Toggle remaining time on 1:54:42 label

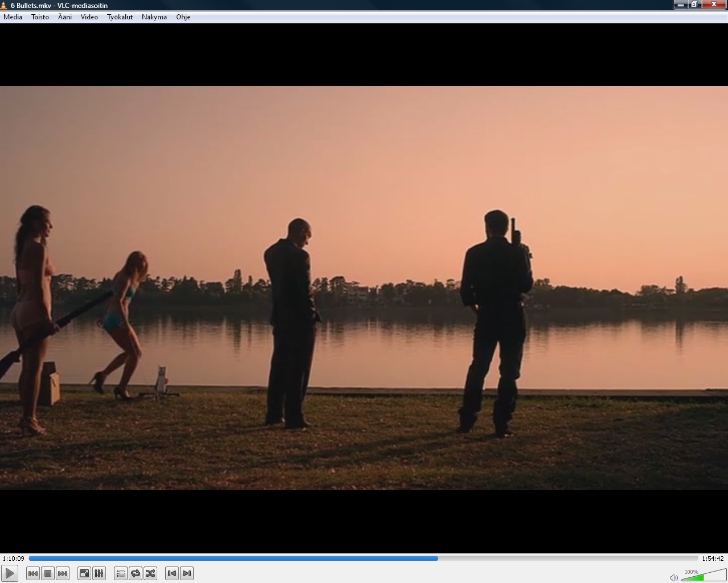[x=713, y=559]
